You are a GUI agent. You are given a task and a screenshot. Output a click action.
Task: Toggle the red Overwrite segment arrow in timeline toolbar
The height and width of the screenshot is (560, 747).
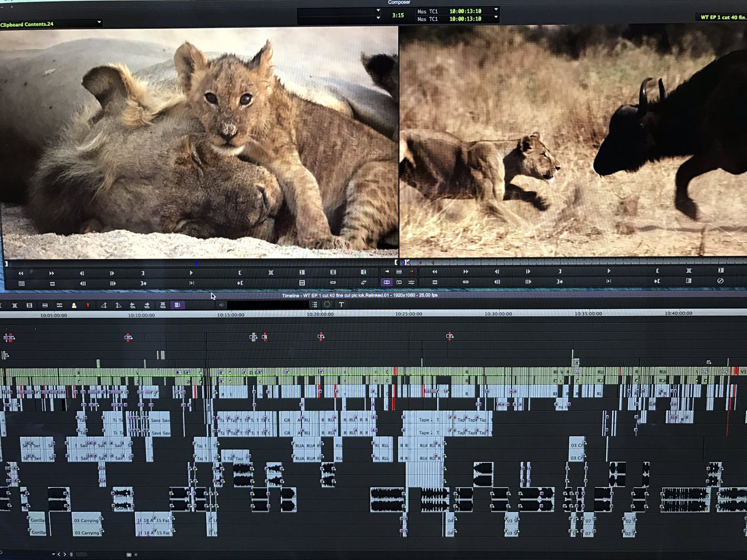point(88,305)
